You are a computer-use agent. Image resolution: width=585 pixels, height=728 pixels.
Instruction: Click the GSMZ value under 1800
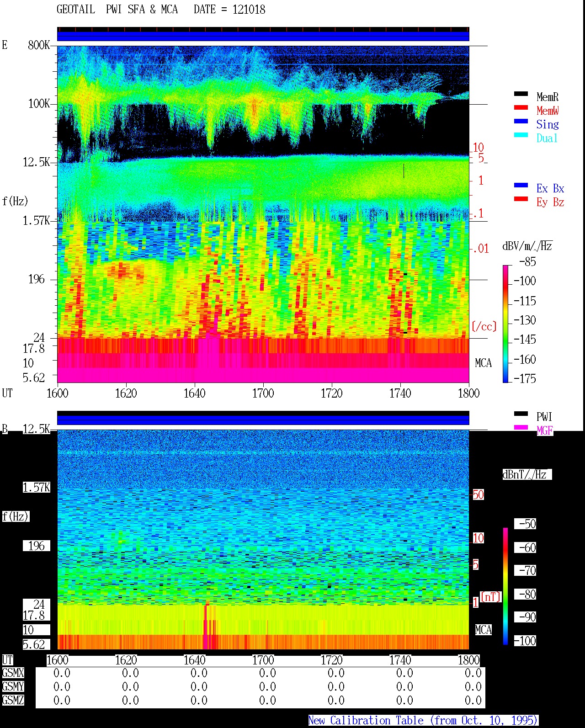[x=473, y=700]
